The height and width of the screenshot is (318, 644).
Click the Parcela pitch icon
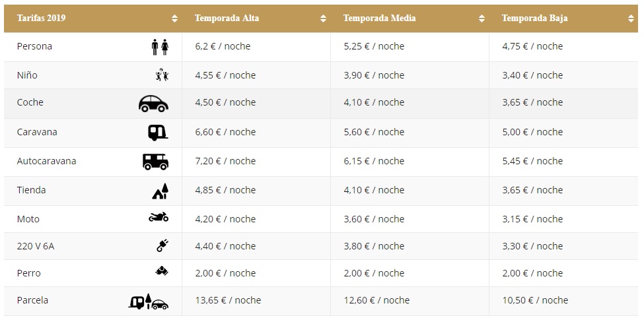pos(149,302)
